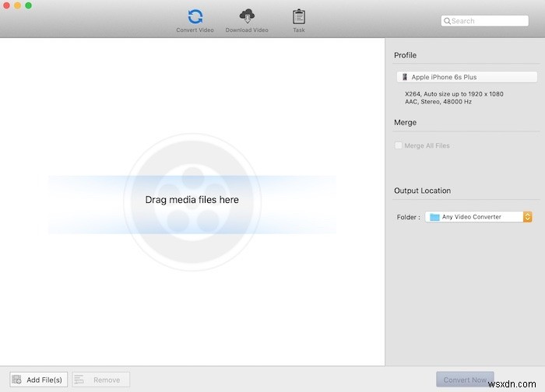
Task: Click the Output Location heading
Action: click(422, 191)
